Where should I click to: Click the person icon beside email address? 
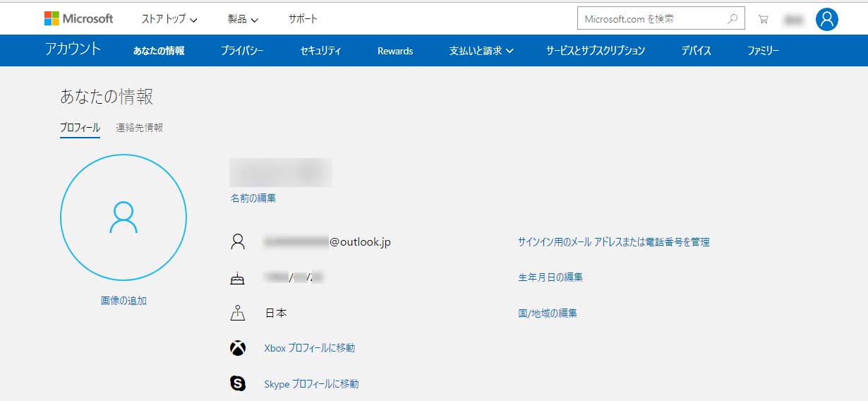(238, 242)
